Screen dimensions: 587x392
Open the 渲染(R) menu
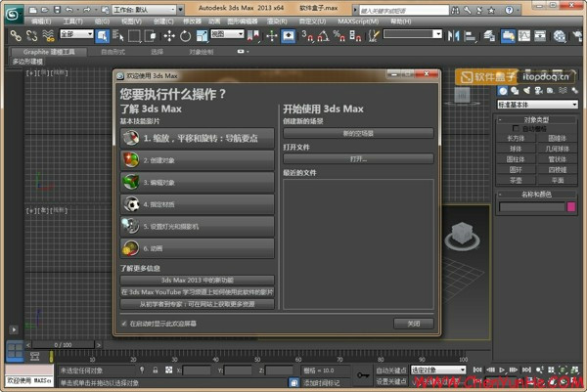(277, 22)
